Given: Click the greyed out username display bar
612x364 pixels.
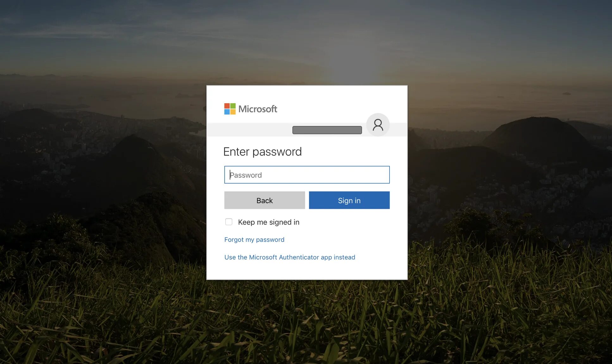Looking at the screenshot, I should tap(327, 129).
